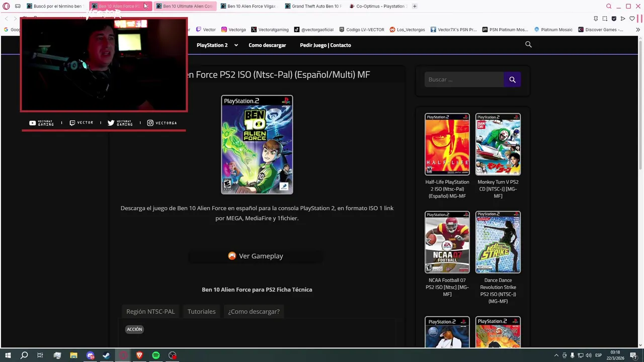Open Discord-like chat app with notification badge
The height and width of the screenshot is (362, 644).
point(90,355)
